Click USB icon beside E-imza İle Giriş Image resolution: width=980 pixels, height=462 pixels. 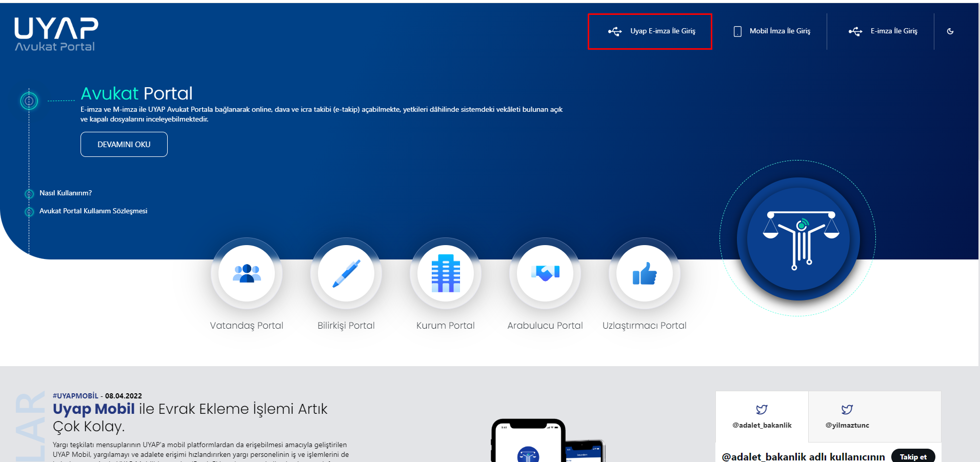(855, 31)
